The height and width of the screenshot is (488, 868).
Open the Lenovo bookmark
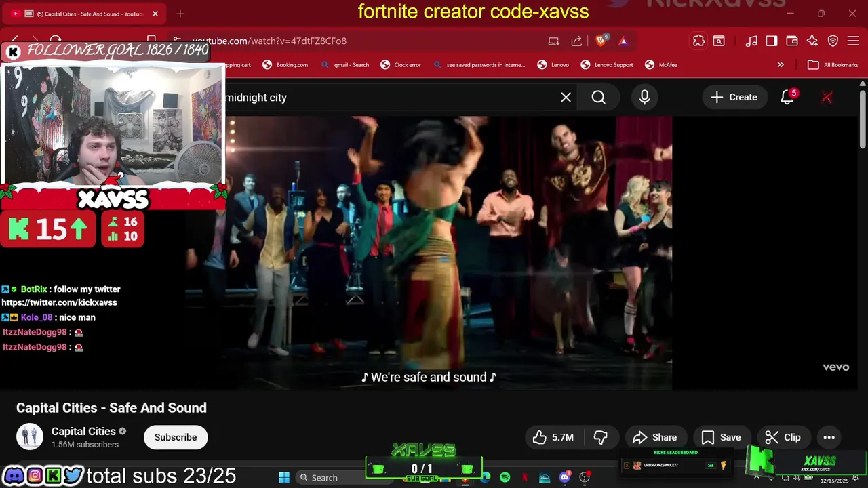click(x=553, y=65)
